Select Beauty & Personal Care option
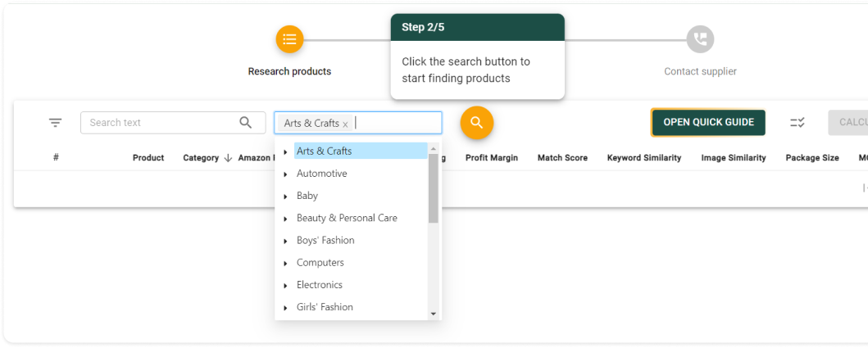The image size is (868, 348). click(347, 219)
